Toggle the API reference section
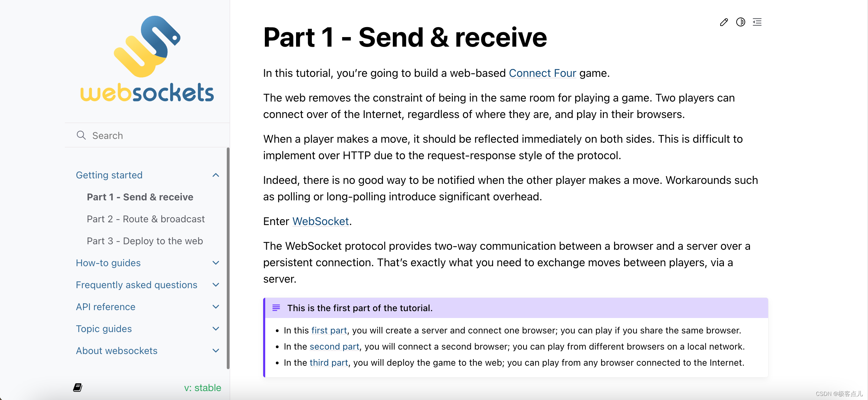The height and width of the screenshot is (400, 868). (217, 306)
